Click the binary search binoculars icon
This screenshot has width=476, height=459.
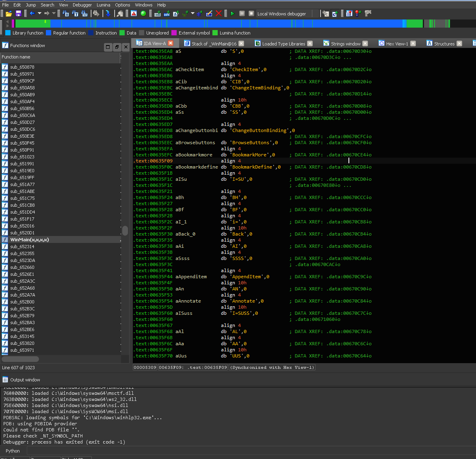[x=84, y=13]
